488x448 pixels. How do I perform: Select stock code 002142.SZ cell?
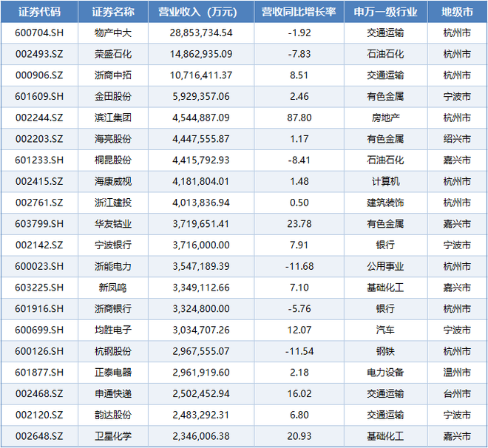click(39, 244)
